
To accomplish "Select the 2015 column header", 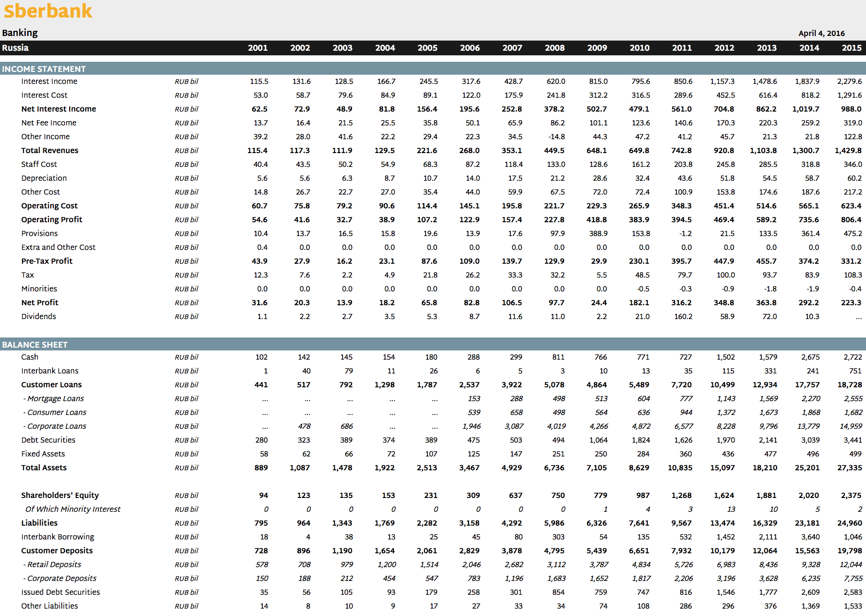I will 852,48.
